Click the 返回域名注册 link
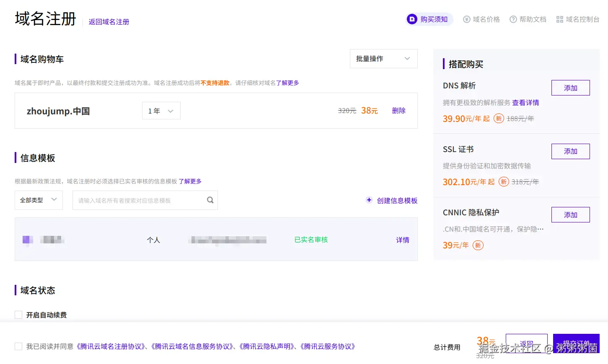 (109, 22)
